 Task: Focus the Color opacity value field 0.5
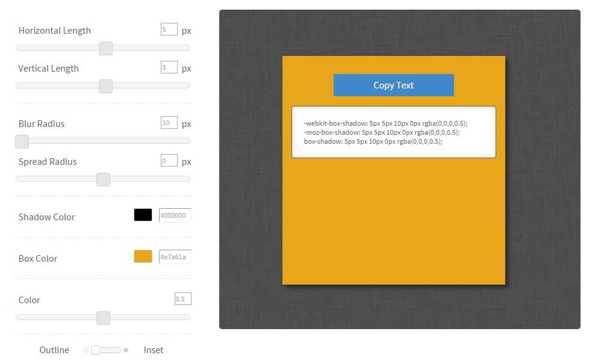(x=183, y=299)
